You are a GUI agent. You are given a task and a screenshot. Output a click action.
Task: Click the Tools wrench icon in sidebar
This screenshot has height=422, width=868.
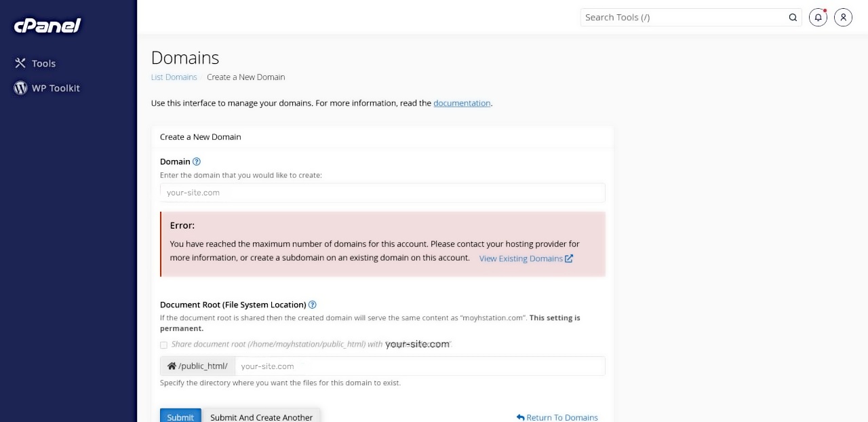[20, 63]
